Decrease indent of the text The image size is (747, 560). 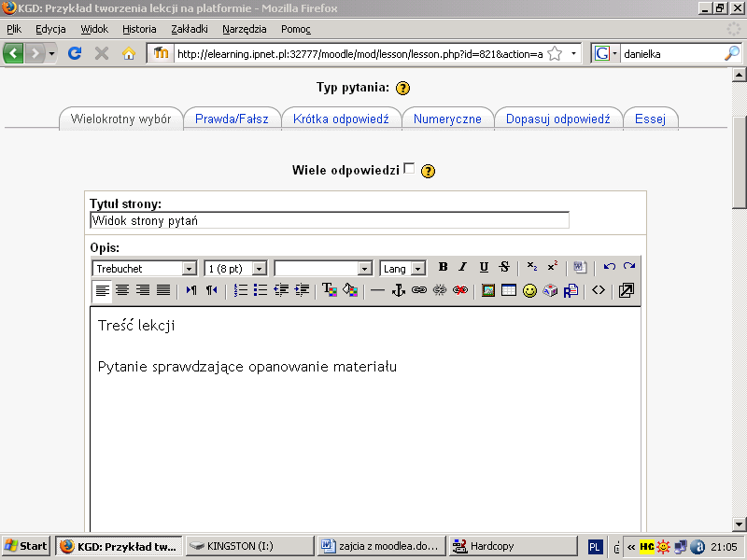(x=281, y=290)
